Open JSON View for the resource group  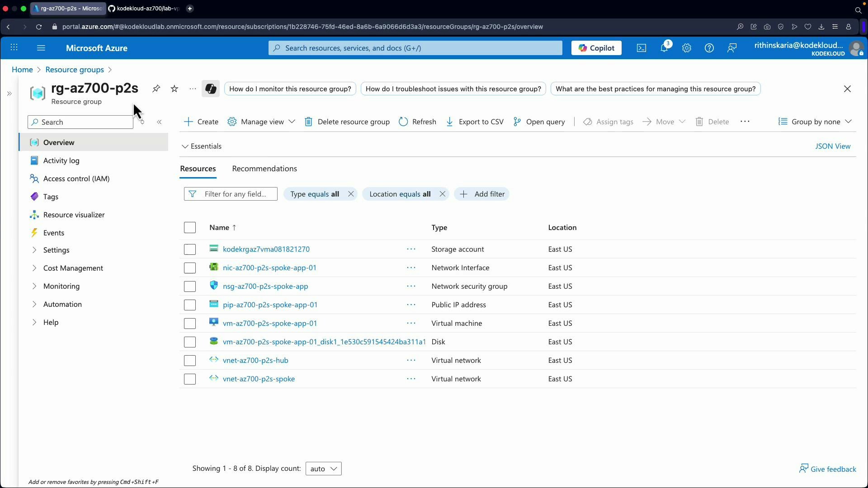coord(833,146)
